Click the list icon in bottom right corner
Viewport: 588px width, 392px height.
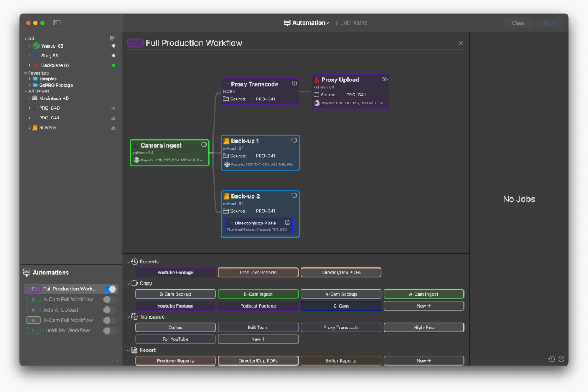click(x=562, y=359)
